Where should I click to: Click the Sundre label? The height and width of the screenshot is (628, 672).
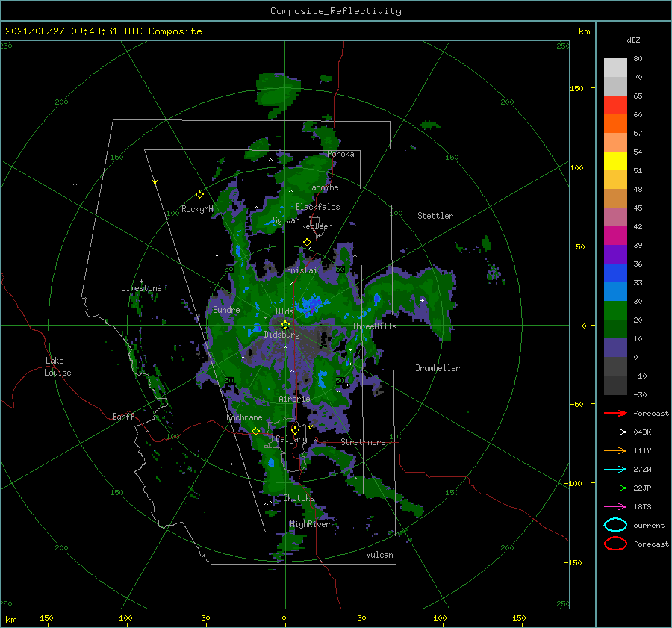(226, 310)
